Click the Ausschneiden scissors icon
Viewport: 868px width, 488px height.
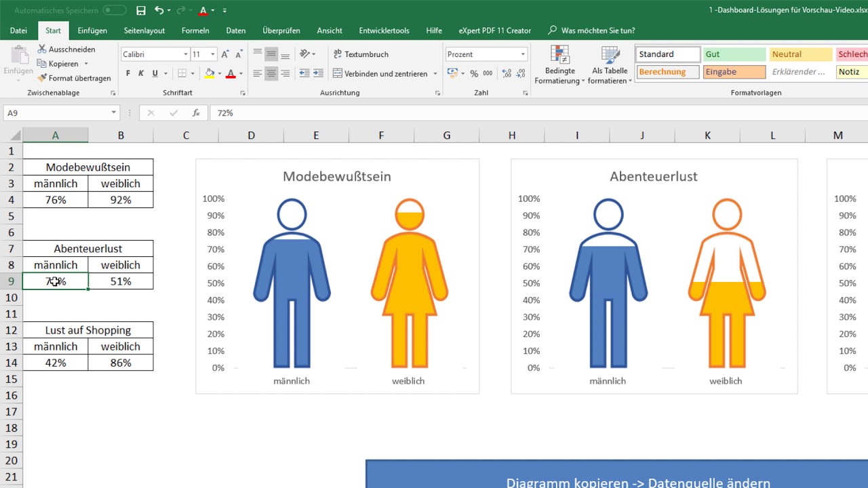42,49
